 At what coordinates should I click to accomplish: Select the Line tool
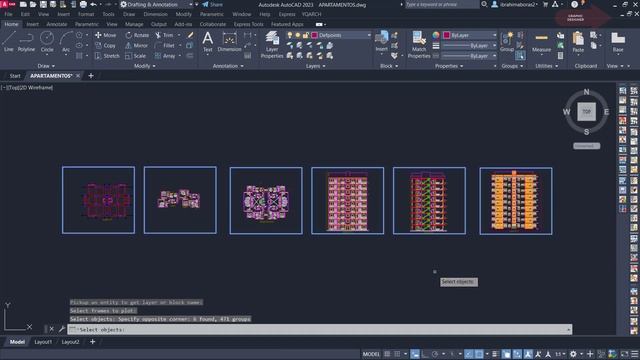(x=9, y=42)
